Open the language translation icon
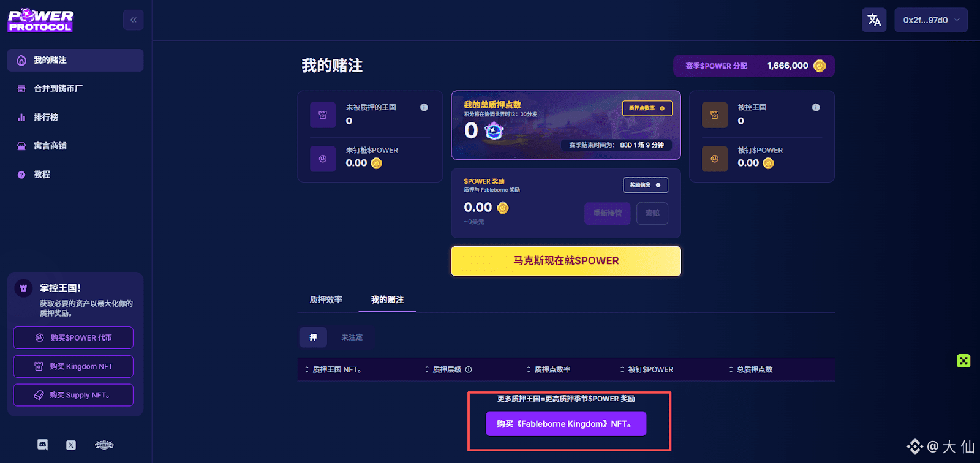Viewport: 980px width, 463px height. coord(874,20)
